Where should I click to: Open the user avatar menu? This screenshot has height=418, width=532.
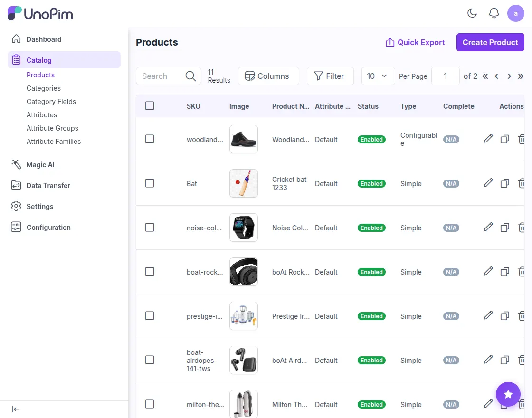click(515, 13)
